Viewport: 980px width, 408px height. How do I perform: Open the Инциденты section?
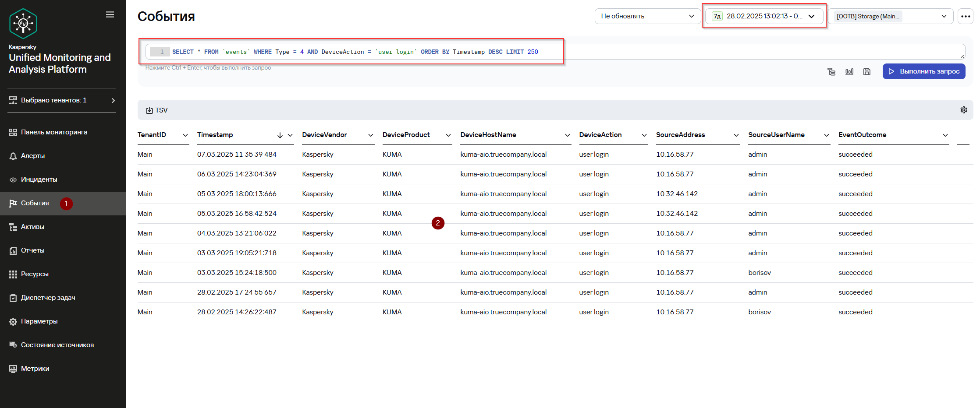click(63, 179)
